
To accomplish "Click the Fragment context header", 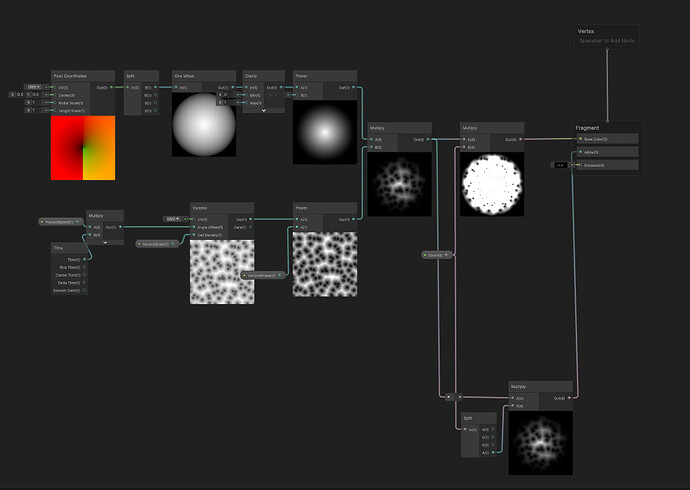I will pyautogui.click(x=587, y=128).
